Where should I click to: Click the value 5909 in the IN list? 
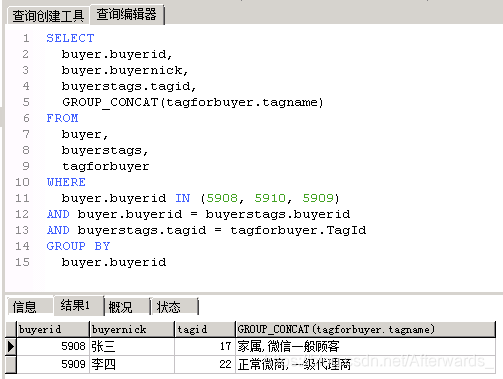[318, 198]
